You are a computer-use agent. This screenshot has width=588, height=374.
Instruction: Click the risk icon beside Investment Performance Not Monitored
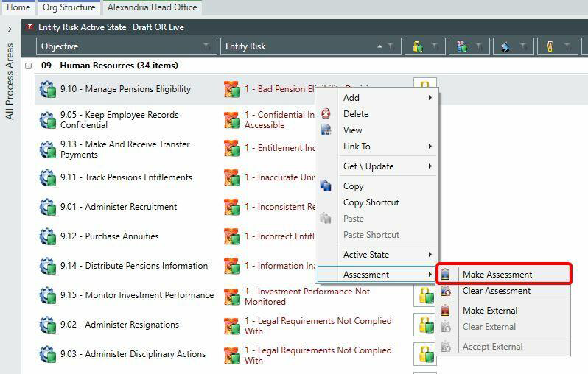(232, 296)
